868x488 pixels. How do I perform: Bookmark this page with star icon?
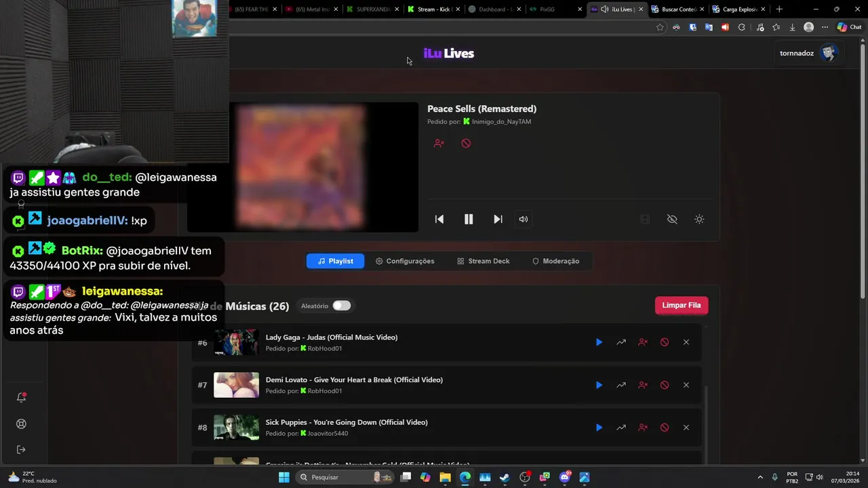tap(660, 27)
